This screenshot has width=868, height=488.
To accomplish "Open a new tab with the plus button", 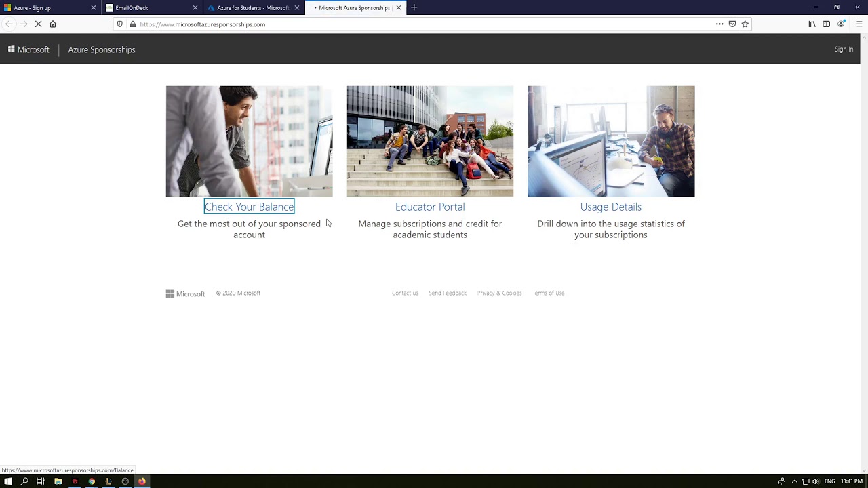I will [414, 7].
